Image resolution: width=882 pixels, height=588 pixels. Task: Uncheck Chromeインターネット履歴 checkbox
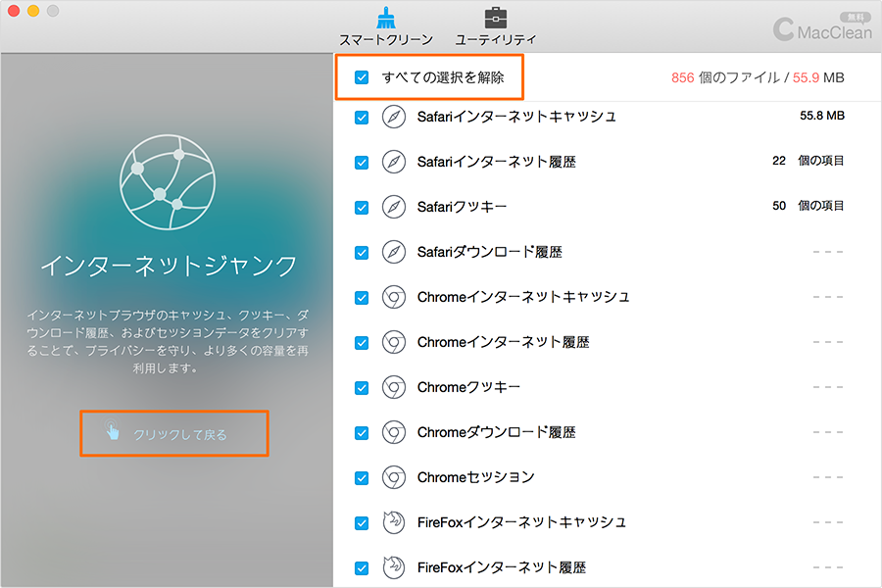click(362, 343)
